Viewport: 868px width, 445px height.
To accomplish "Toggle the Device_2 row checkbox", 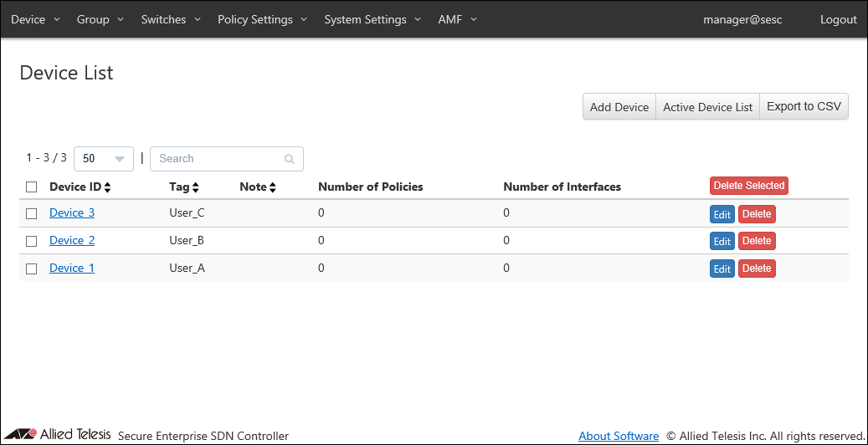I will pos(32,241).
